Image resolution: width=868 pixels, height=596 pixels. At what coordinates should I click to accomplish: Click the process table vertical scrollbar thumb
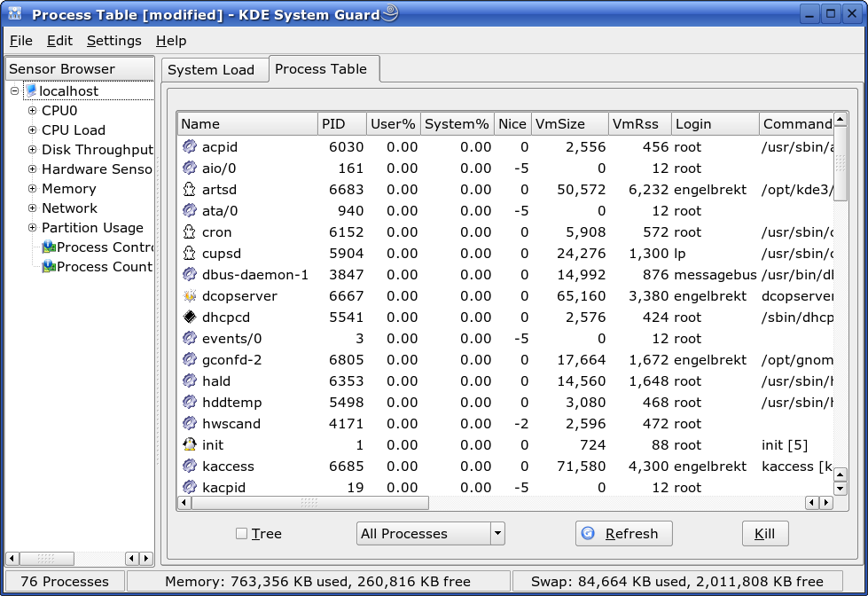click(x=841, y=163)
